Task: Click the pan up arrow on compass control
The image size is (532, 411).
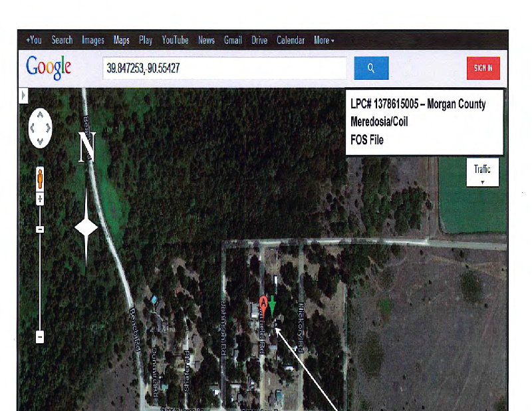Action: [40, 114]
